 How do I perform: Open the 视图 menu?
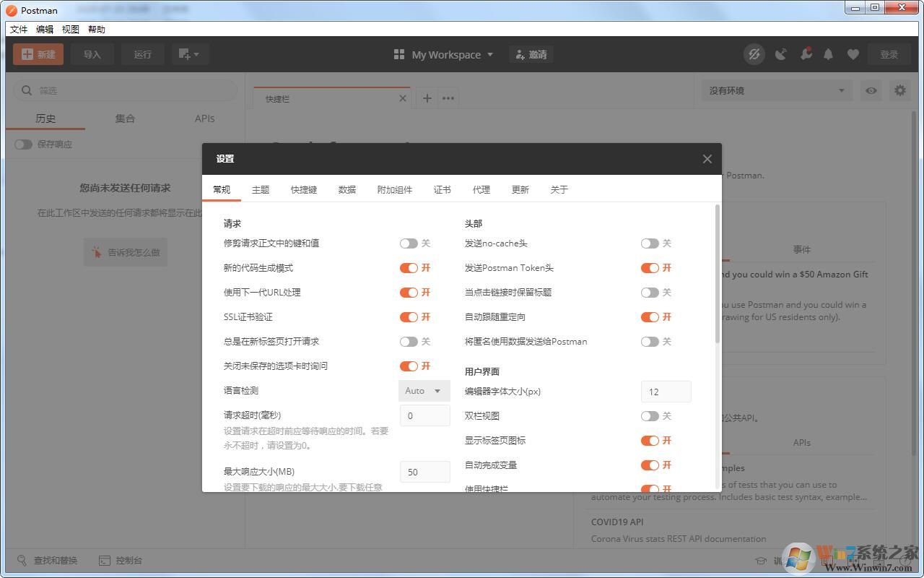(x=70, y=29)
